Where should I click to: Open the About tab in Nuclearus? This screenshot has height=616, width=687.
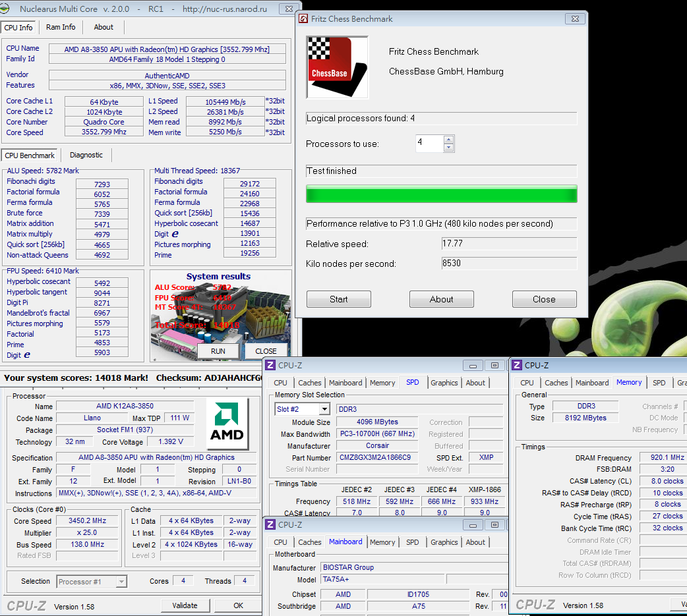[x=104, y=27]
